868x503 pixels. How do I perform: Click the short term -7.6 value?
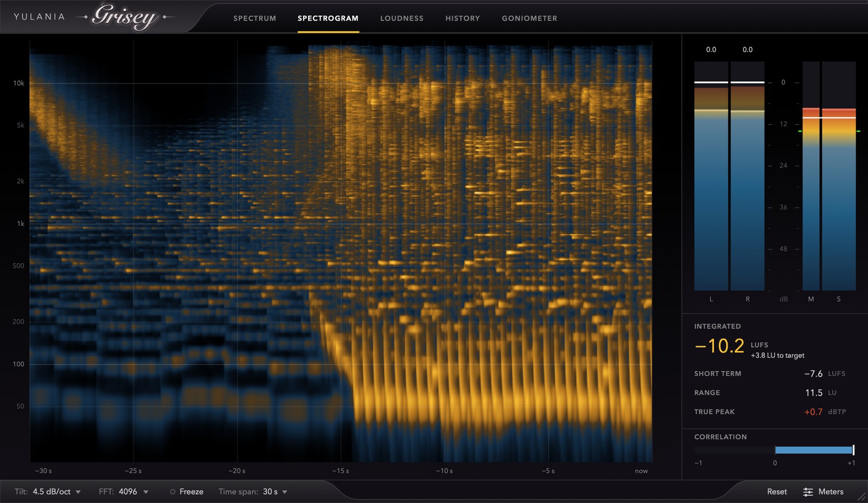pos(813,374)
